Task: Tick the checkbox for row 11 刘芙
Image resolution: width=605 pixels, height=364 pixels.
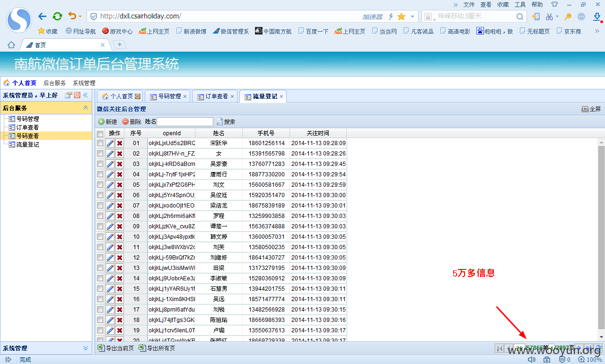Action: point(100,247)
